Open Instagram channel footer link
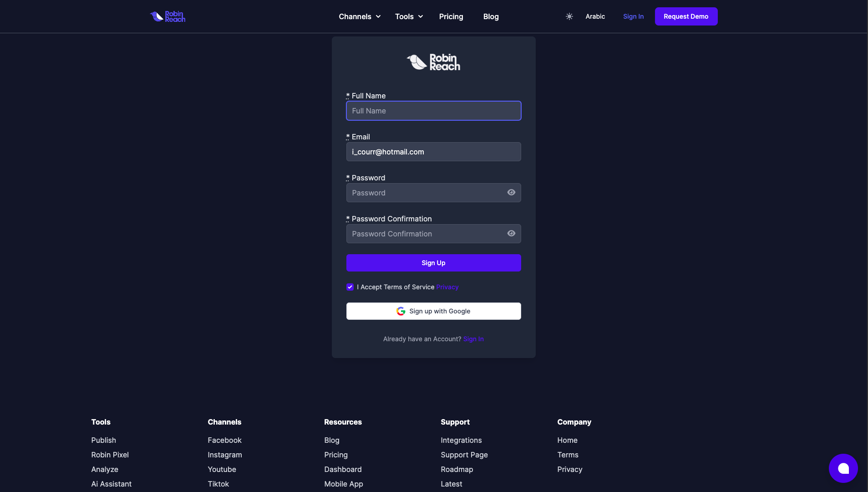The image size is (868, 492). tap(225, 455)
